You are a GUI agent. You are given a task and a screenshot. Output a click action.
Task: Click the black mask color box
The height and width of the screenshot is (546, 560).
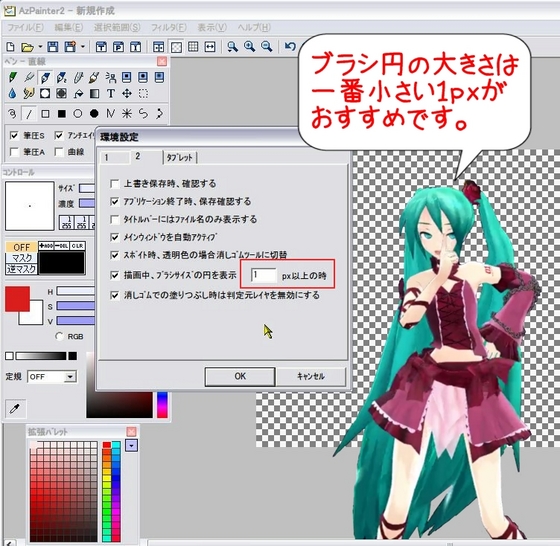62,262
